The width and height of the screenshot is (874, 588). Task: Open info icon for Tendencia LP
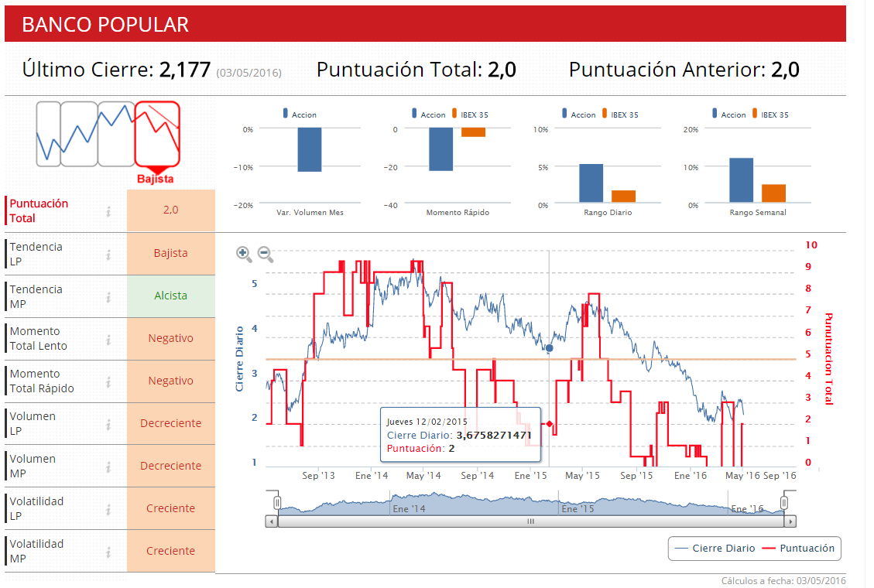pos(108,255)
